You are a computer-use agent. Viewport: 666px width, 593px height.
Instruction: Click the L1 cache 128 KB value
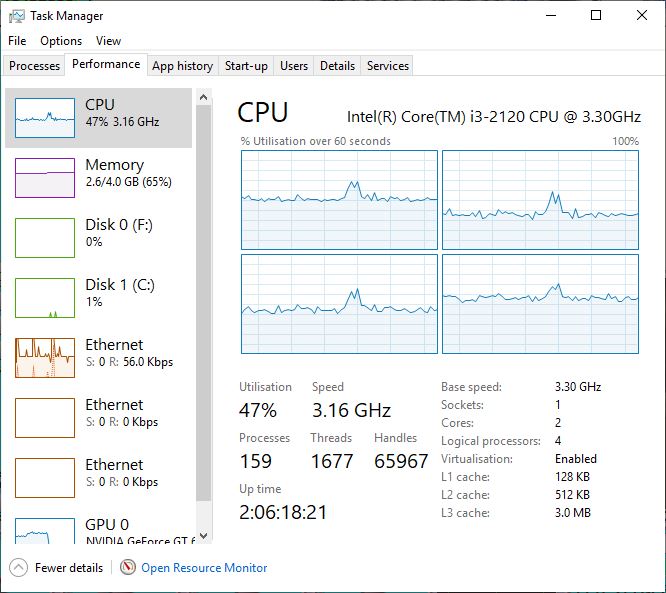click(x=572, y=477)
